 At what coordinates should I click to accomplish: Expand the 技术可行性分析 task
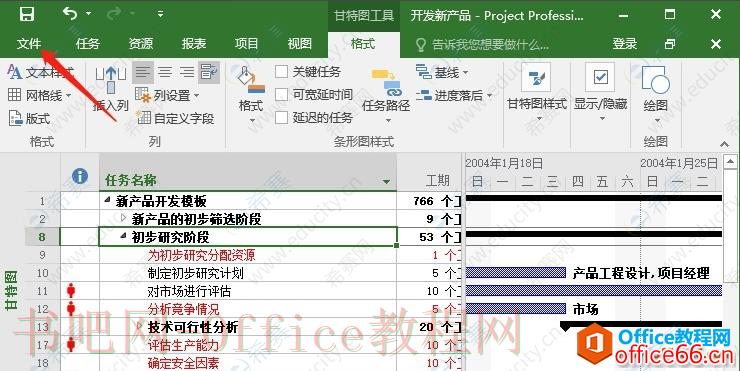(139, 326)
